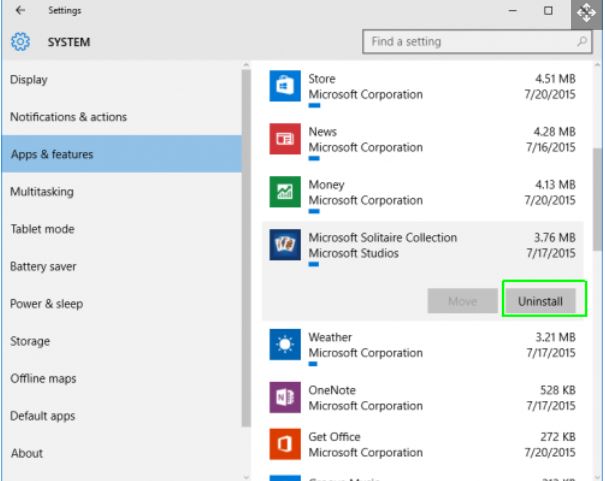Click the Store app icon

[285, 86]
